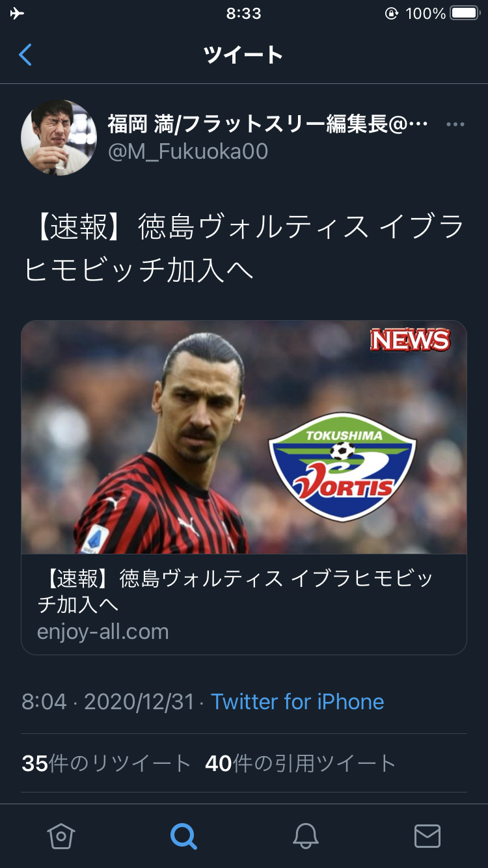Open the @M_Fukuoka00 handle
This screenshot has height=868, width=488.
pos(188,152)
